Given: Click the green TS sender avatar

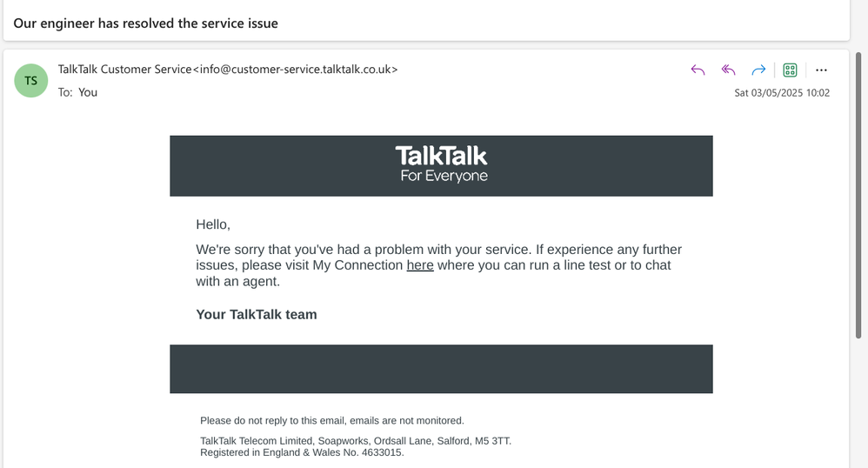Looking at the screenshot, I should (x=31, y=81).
